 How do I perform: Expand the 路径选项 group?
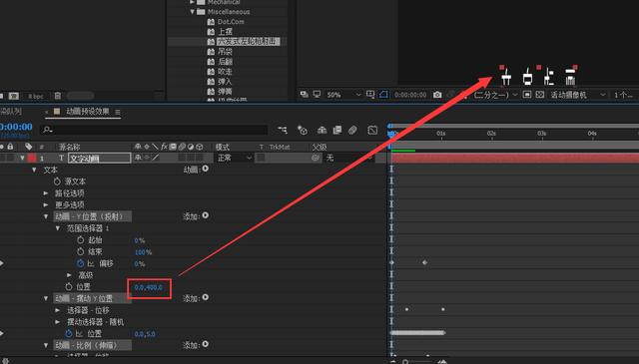pos(46,193)
